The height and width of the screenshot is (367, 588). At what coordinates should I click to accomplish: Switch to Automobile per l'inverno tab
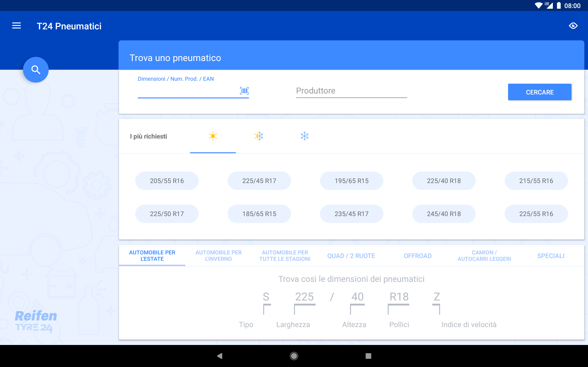218,256
